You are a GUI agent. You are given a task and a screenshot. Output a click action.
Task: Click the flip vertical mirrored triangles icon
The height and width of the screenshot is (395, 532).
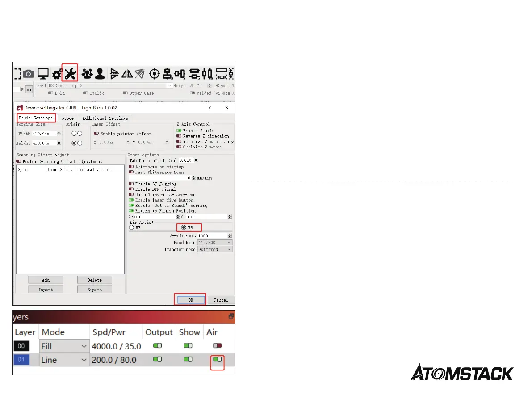click(x=127, y=73)
